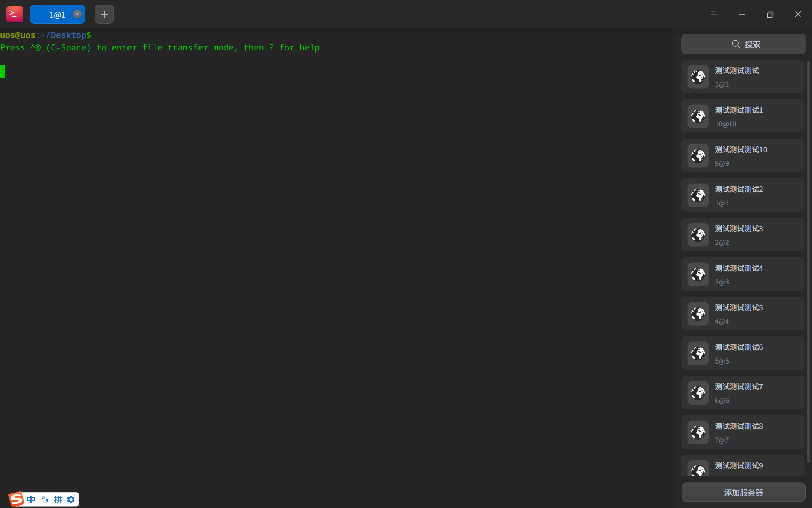
Task: Click globe icon of 测试测试测试7
Action: [698, 393]
